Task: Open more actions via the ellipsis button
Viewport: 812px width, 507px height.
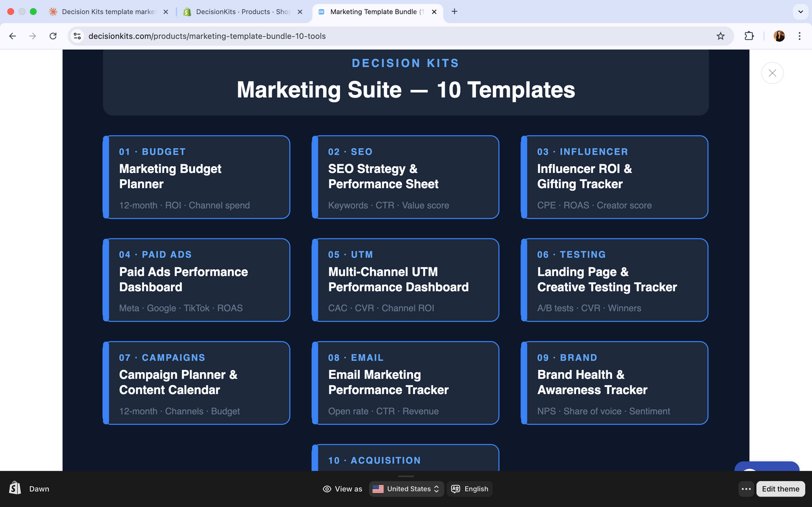Action: 746,488
